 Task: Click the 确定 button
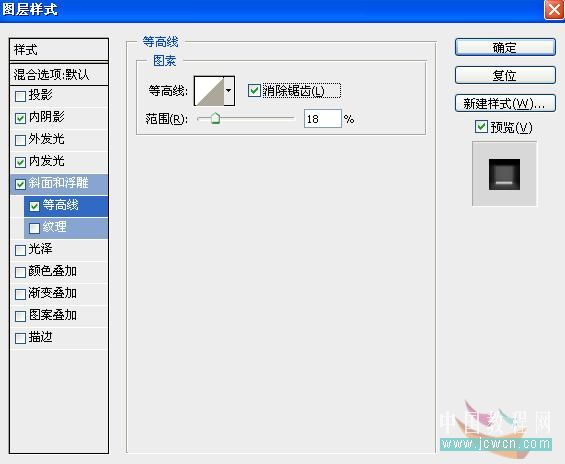(x=505, y=47)
